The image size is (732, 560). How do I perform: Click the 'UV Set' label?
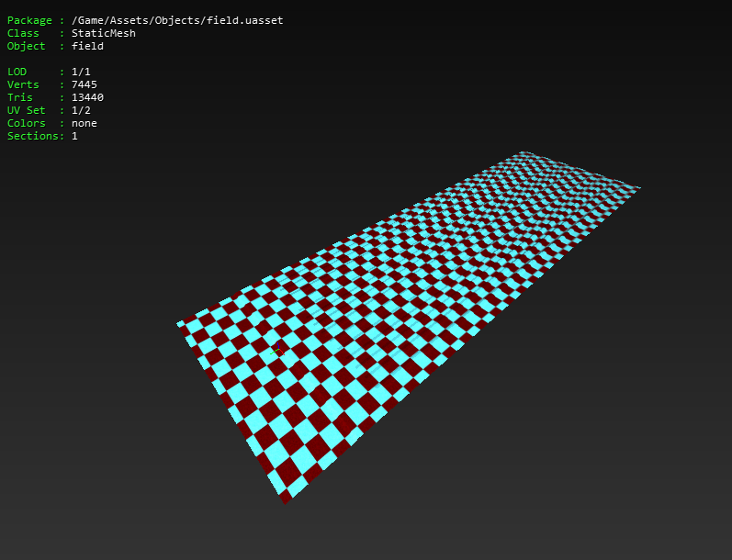pyautogui.click(x=26, y=110)
